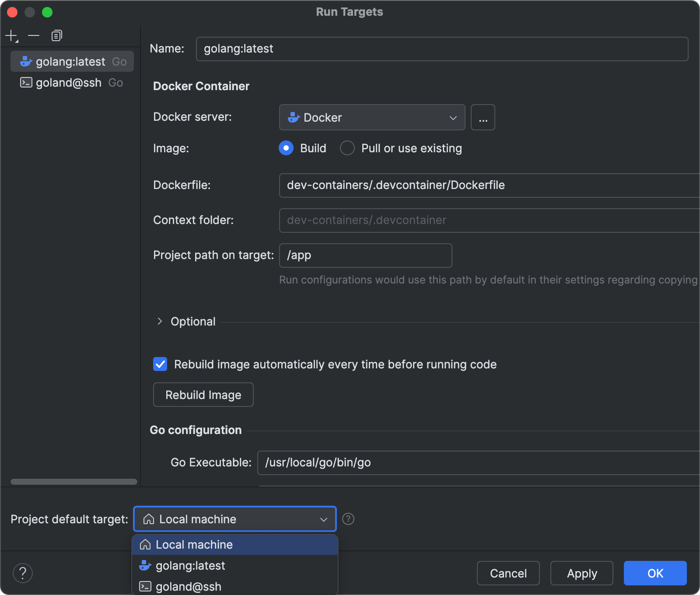Click help icon next to Project default target
The width and height of the screenshot is (700, 595).
pos(348,519)
